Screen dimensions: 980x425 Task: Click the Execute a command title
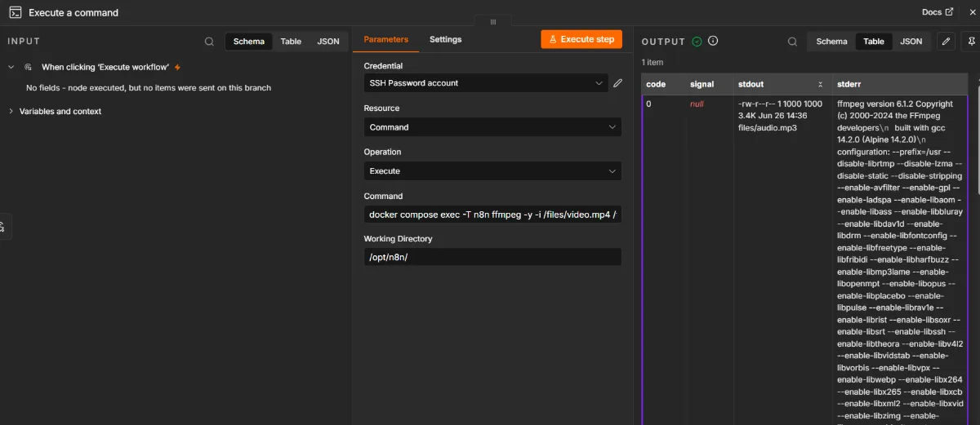[x=73, y=12]
